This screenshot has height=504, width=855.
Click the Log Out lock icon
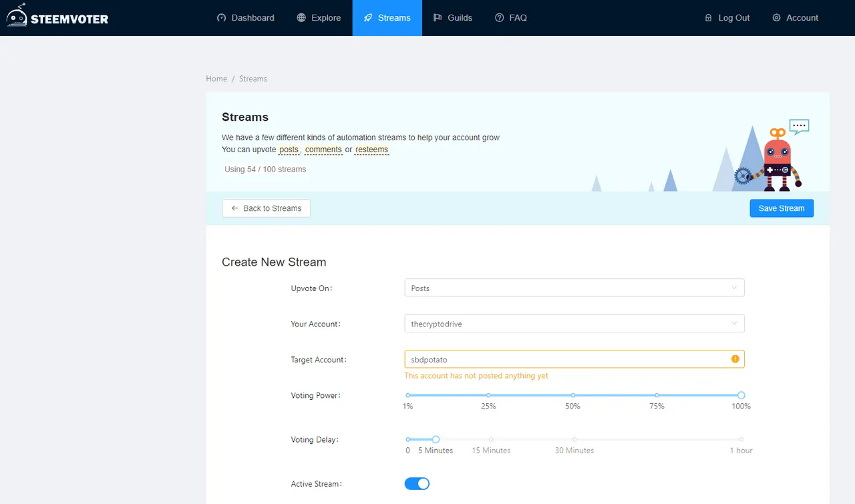click(709, 18)
